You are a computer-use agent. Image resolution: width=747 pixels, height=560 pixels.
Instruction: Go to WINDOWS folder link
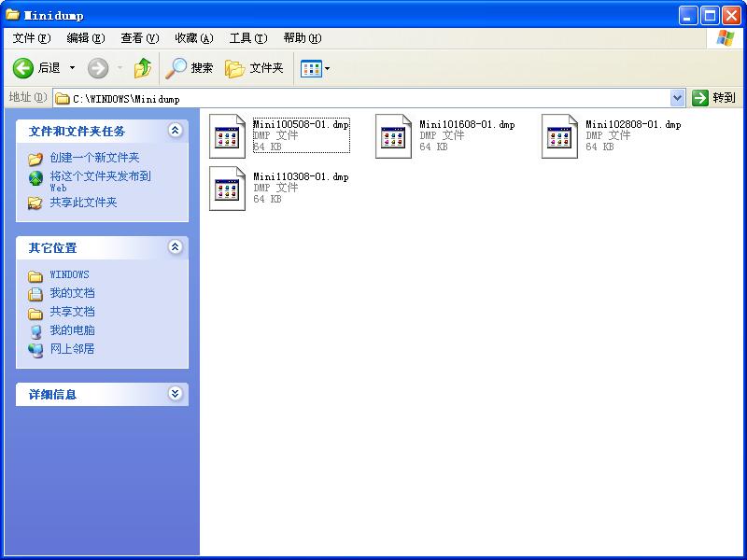click(x=69, y=274)
